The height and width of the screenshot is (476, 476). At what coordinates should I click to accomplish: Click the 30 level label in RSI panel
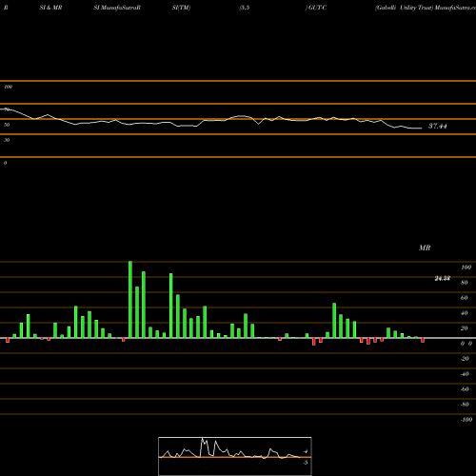pyautogui.click(x=7, y=140)
